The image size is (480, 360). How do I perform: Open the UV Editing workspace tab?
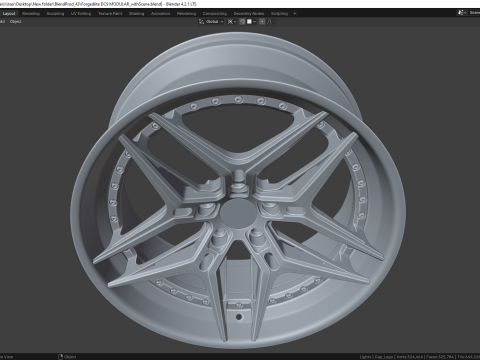(x=81, y=14)
